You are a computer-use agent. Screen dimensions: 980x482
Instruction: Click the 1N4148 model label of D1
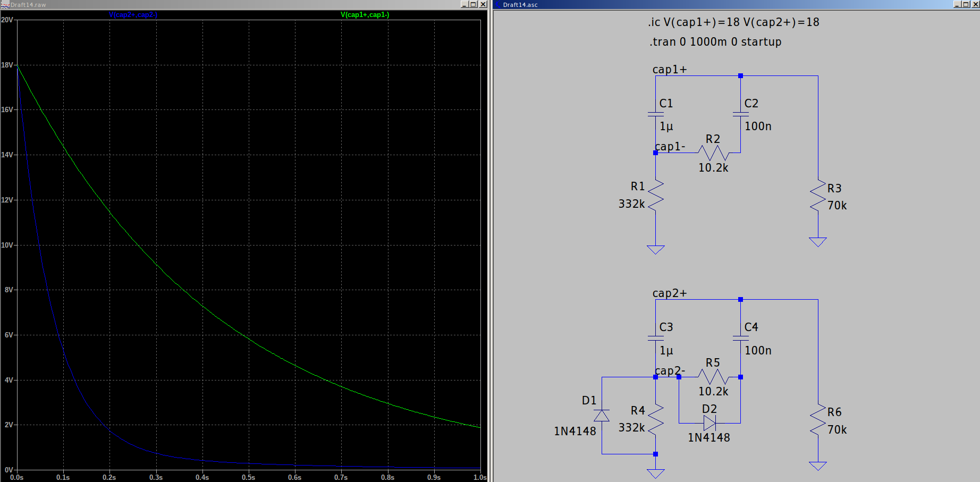575,432
